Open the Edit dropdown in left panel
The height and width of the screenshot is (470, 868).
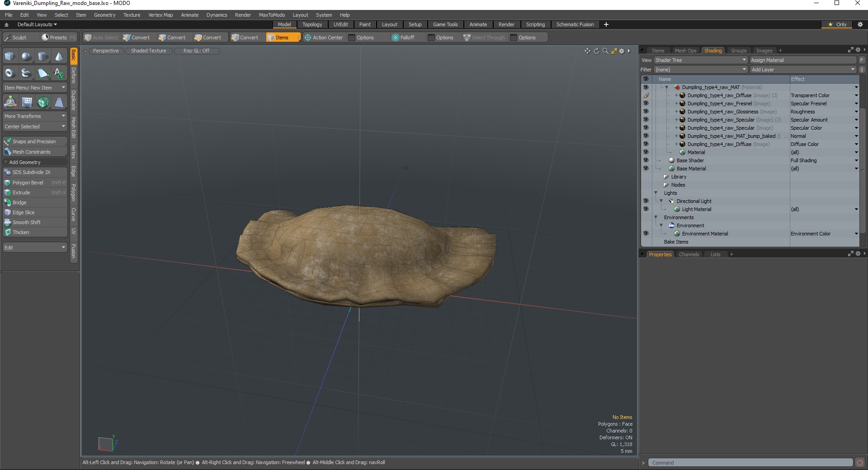(35, 248)
